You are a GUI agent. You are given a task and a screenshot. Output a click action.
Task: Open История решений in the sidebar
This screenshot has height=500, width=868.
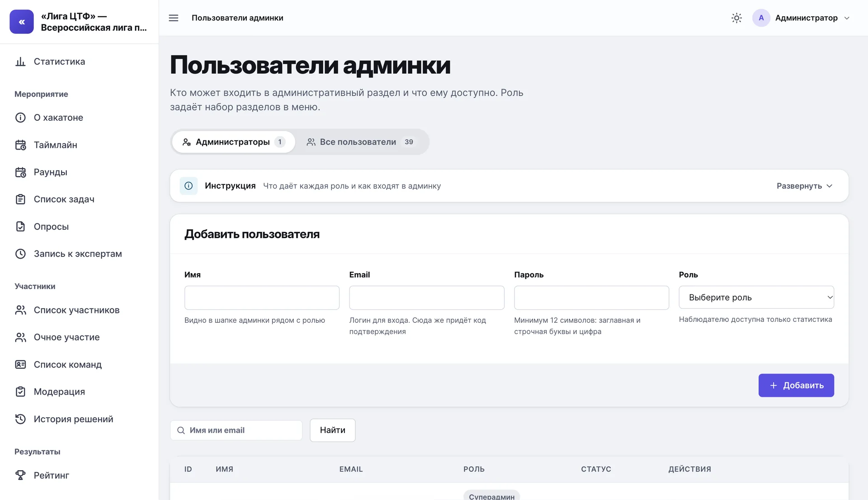(x=79, y=419)
